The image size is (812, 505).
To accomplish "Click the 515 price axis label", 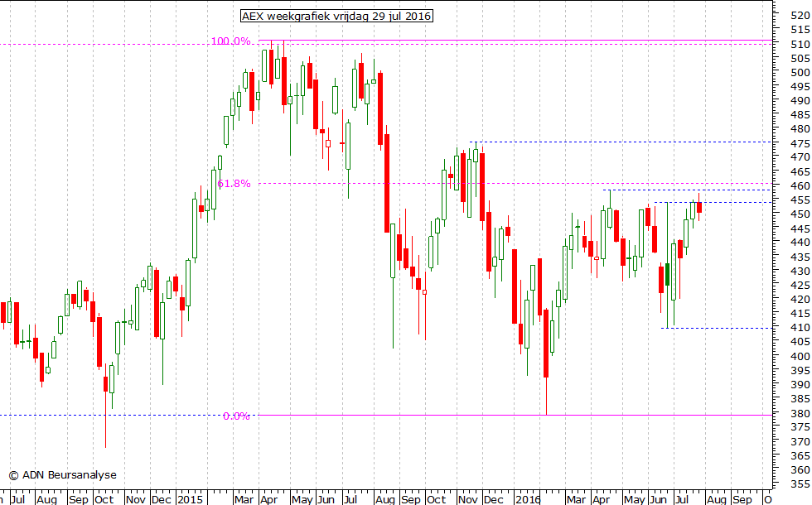I will tap(800, 30).
